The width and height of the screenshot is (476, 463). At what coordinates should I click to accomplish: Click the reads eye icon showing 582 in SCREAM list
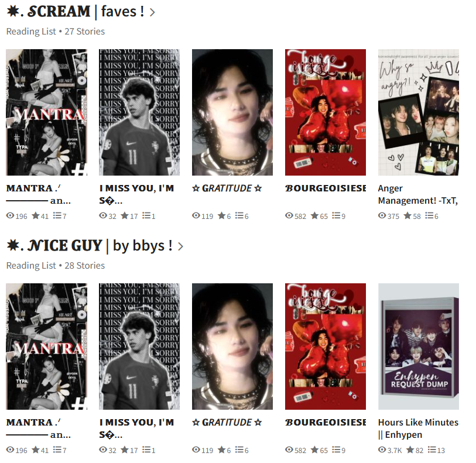click(x=289, y=215)
